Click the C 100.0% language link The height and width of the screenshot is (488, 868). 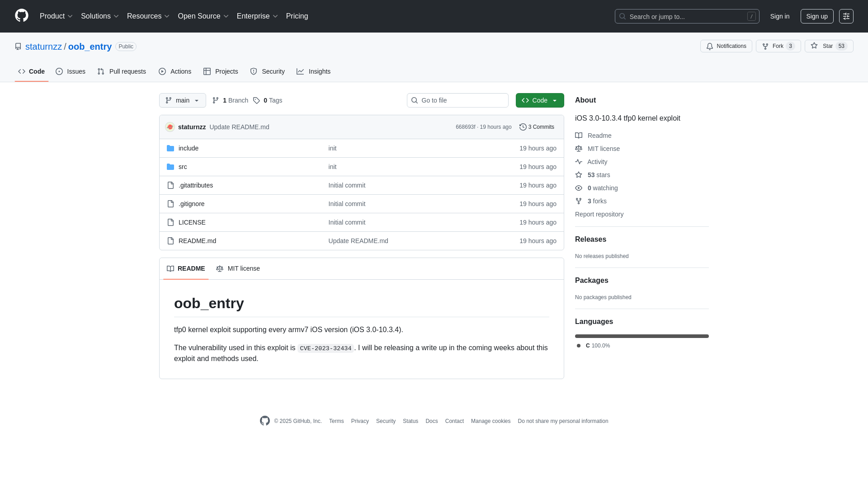click(x=594, y=346)
